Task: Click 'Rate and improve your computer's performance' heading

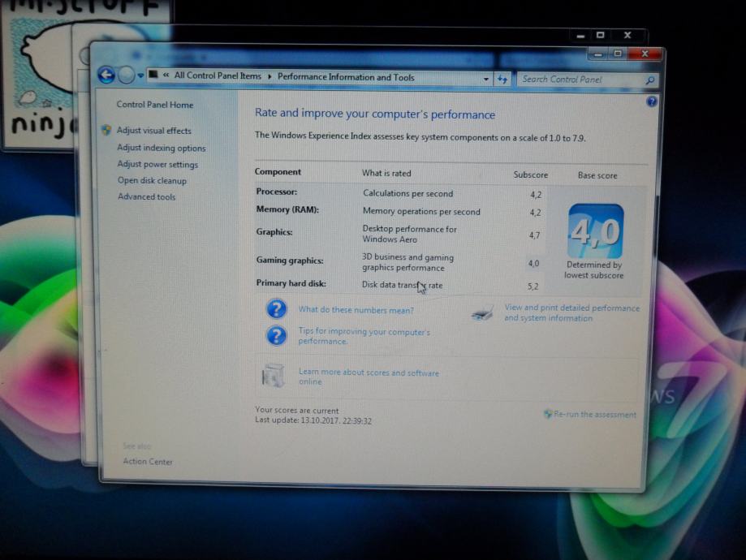Action: pyautogui.click(x=375, y=114)
